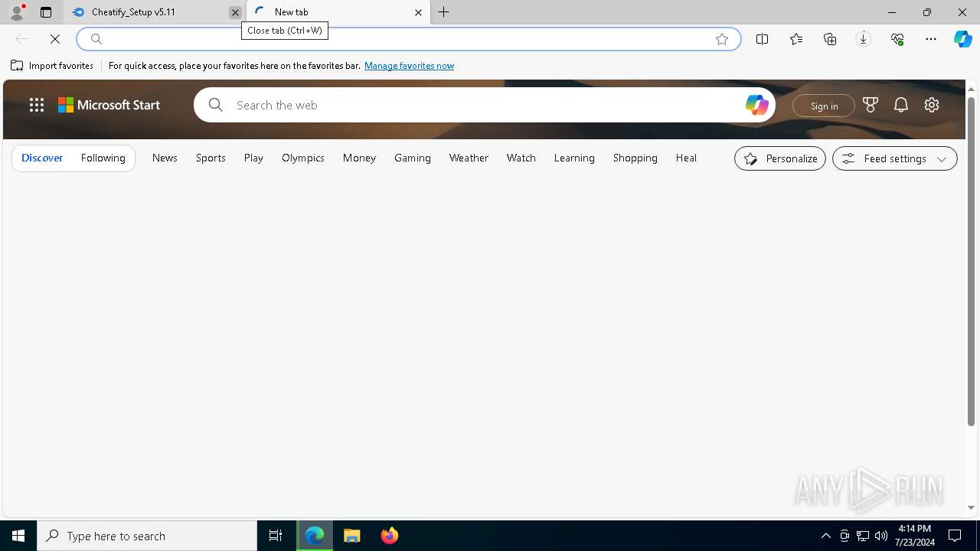Open the Downloads panel
The width and height of the screenshot is (980, 551).
[x=864, y=39]
